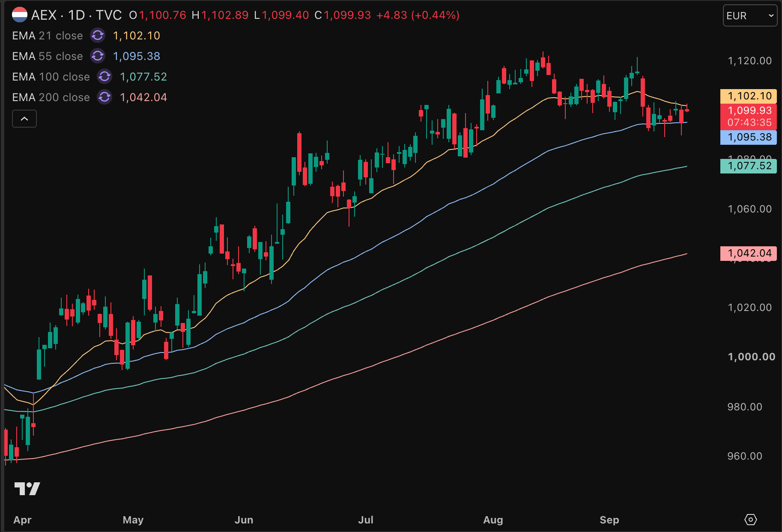Click the change value +4.83 (+0.44%)

(418, 15)
